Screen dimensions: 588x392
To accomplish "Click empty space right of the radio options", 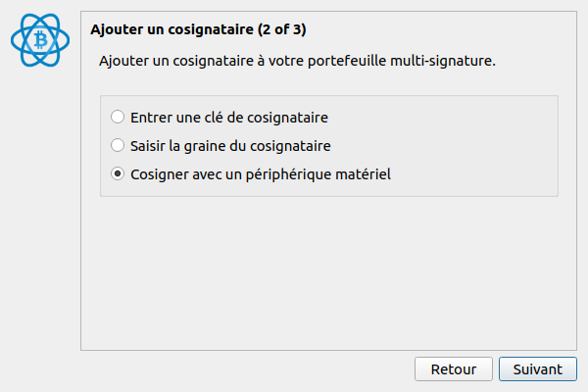I will point(470,146).
